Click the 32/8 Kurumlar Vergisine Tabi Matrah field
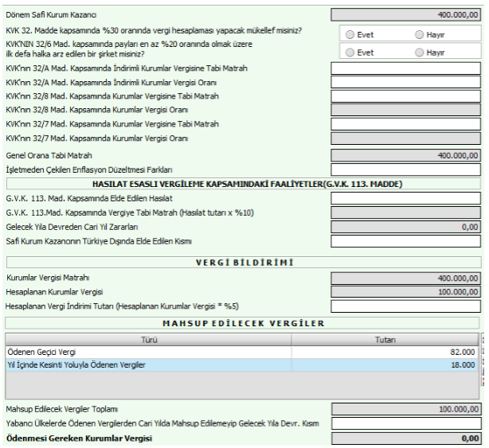489x448 pixels. [405, 96]
